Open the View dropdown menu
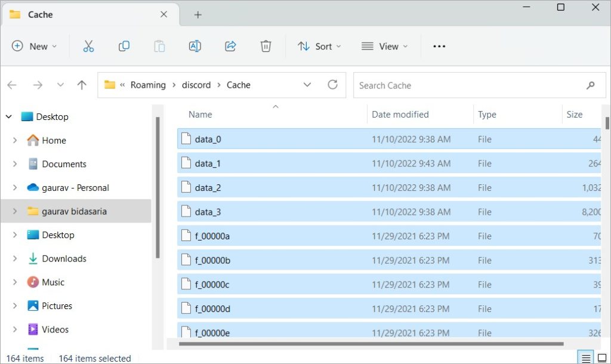611x364 pixels. (385, 47)
